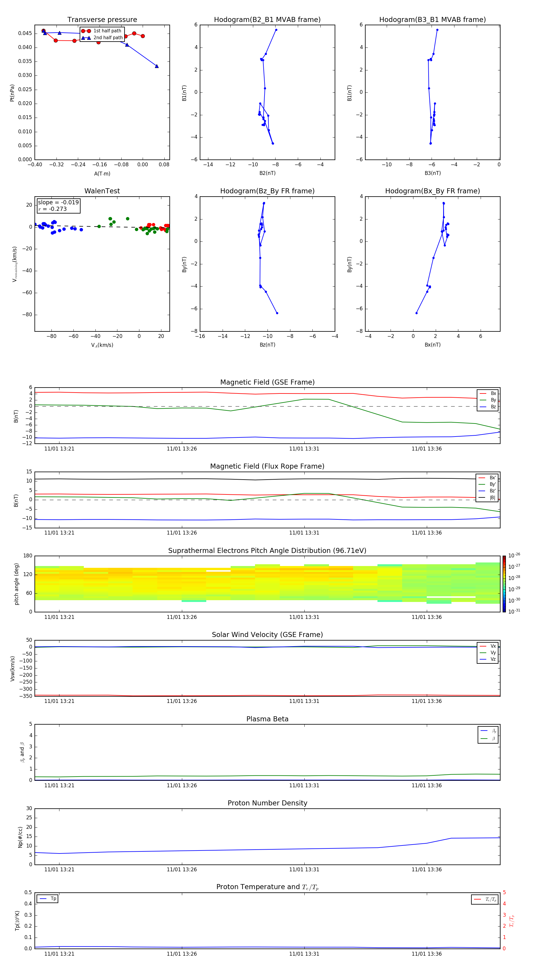Click the 'Magnetic Field (Flux Rope Frame)' title
Screen dimensions: 535x980
click(x=267, y=467)
